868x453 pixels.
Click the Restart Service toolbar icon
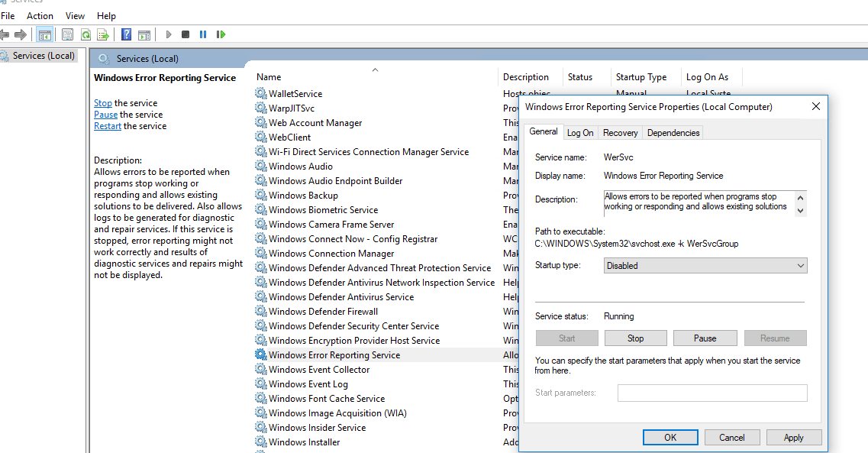point(221,35)
